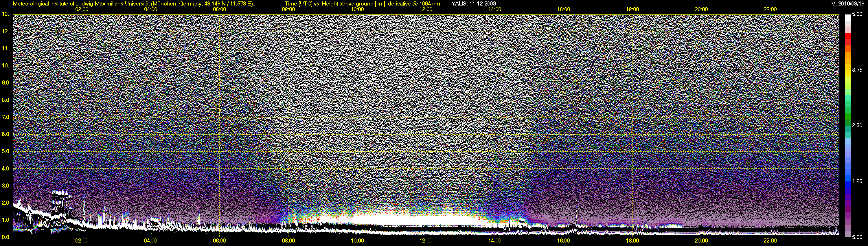The height and width of the screenshot is (246, 868).
Task: Click the '8.0' height axis label
Action: click(5, 100)
